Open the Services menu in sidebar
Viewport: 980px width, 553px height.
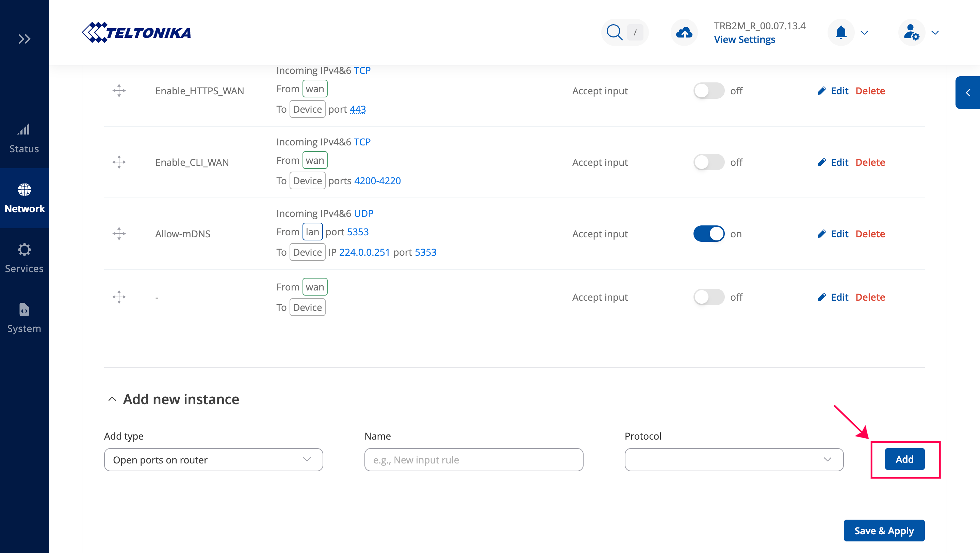(24, 258)
